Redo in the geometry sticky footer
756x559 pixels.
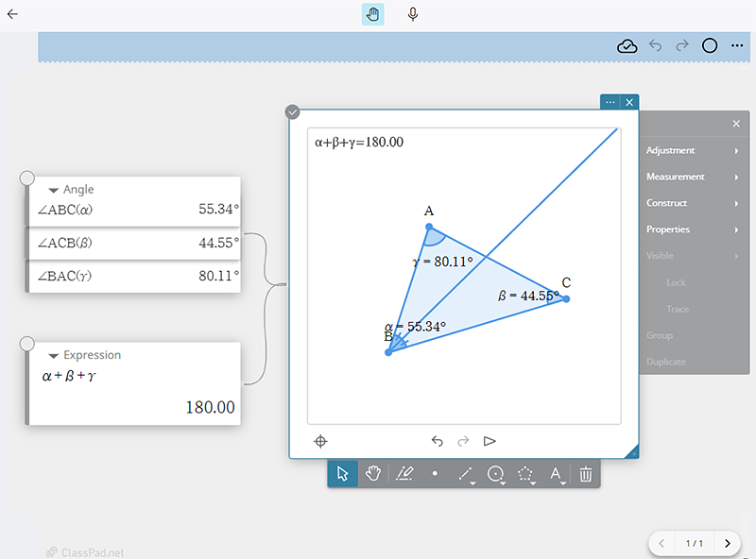pos(463,441)
